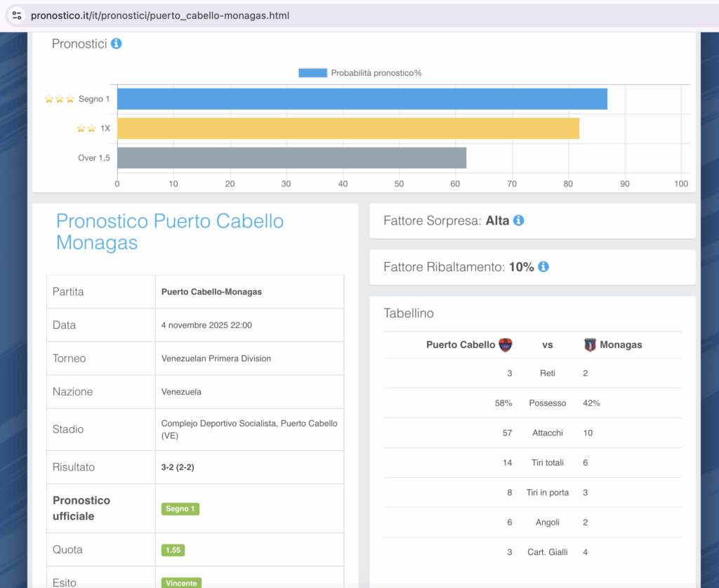719x588 pixels.
Task: Click the Puerto Cabello-Monagas match name cell
Action: [x=211, y=292]
